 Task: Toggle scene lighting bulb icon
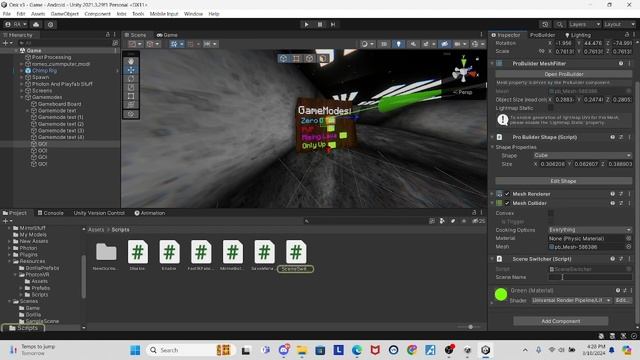(x=398, y=44)
